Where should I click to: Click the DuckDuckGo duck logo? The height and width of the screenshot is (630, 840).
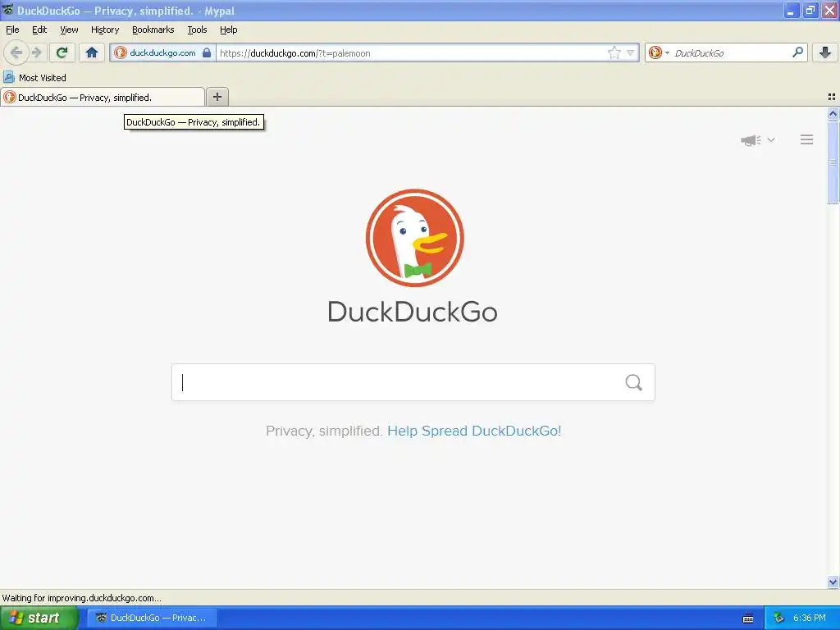(414, 238)
